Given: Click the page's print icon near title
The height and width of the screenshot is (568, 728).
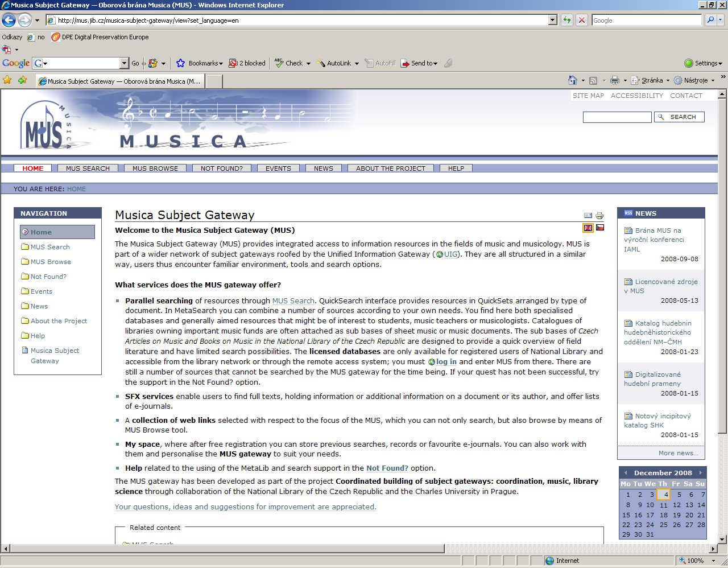Looking at the screenshot, I should (x=599, y=216).
